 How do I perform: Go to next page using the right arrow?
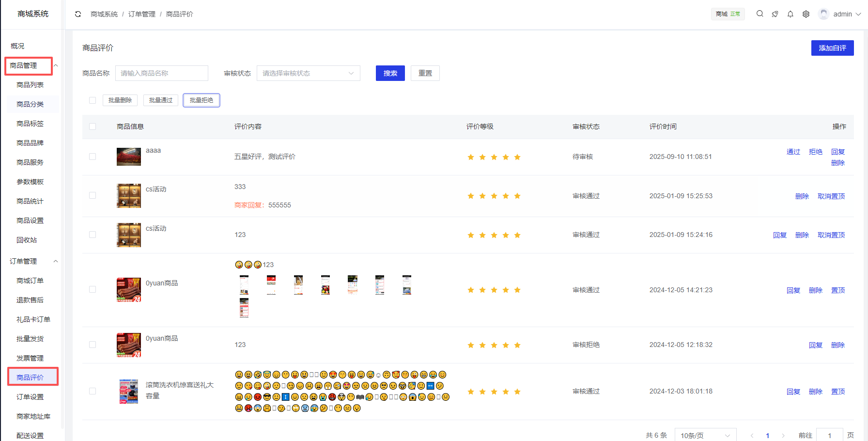783,436
